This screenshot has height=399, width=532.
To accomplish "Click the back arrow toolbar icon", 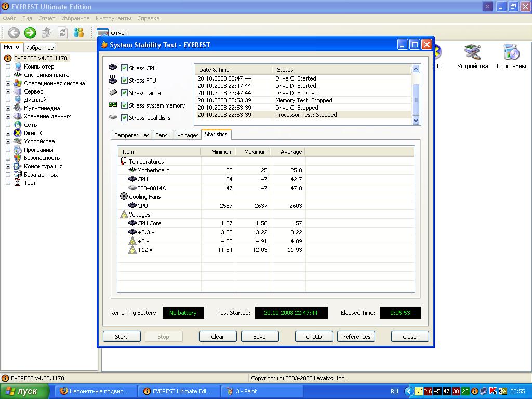I will point(14,33).
